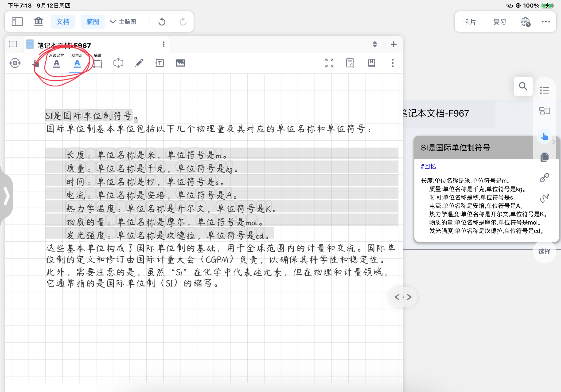Choose the 摘录 rectangle excerpt tool

(x=97, y=63)
